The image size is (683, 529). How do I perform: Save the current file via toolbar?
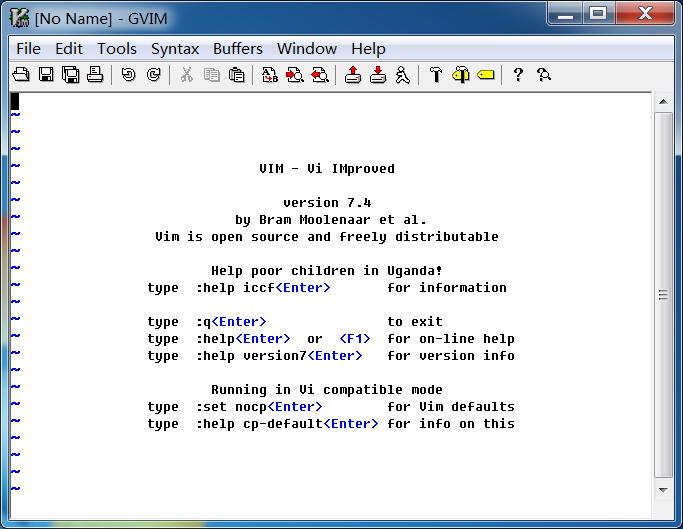click(45, 75)
